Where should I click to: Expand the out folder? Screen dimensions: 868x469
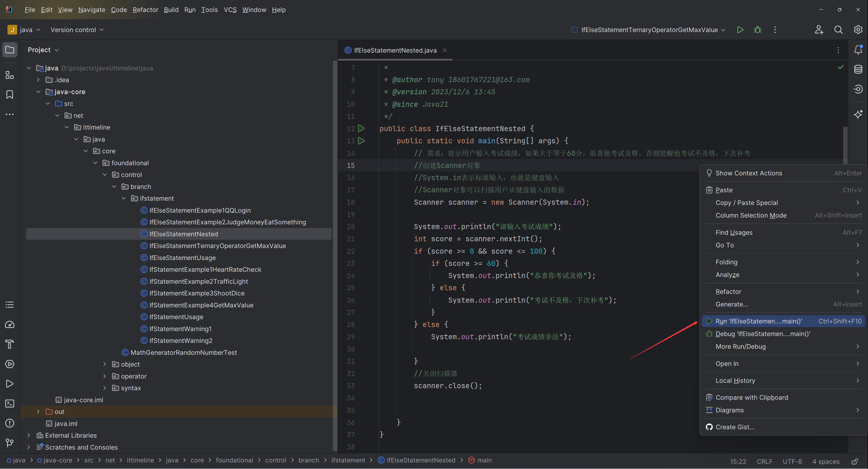coord(38,412)
